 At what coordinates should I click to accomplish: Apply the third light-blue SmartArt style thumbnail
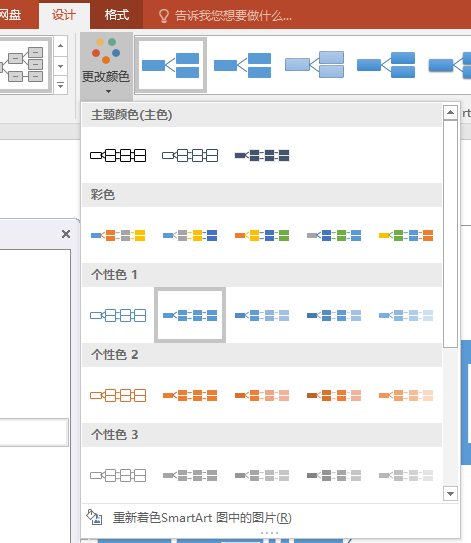click(314, 65)
